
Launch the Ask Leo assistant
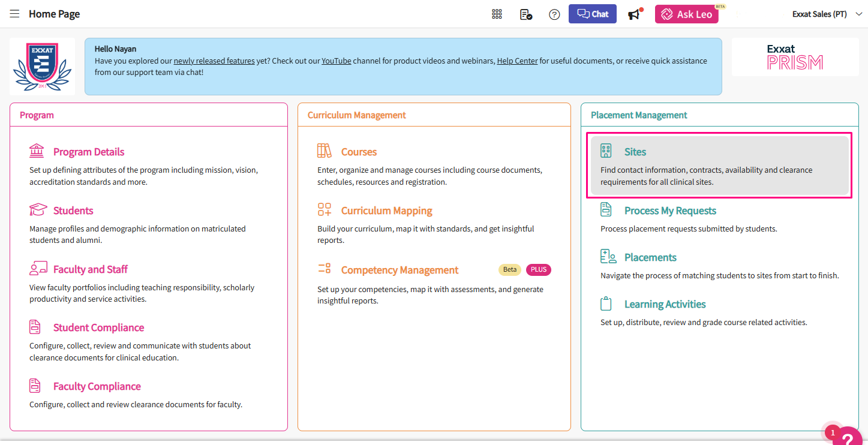686,14
